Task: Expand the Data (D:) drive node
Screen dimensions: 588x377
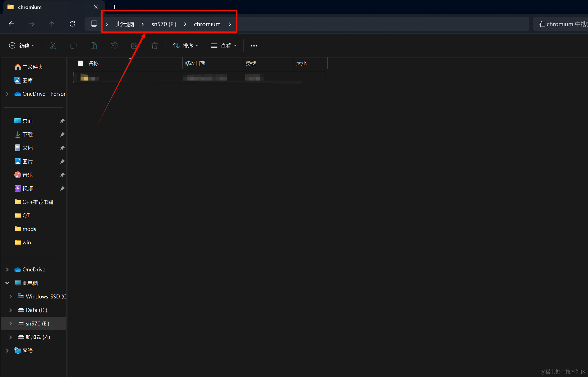Action: [11, 310]
